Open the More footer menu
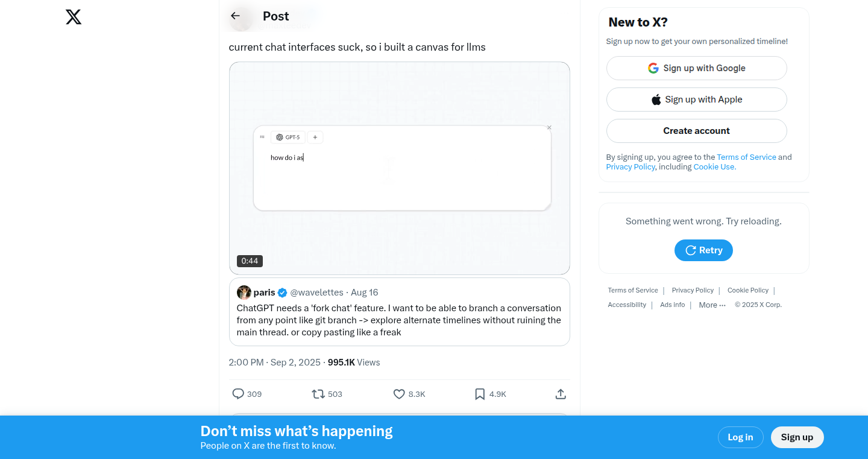 pyautogui.click(x=712, y=305)
